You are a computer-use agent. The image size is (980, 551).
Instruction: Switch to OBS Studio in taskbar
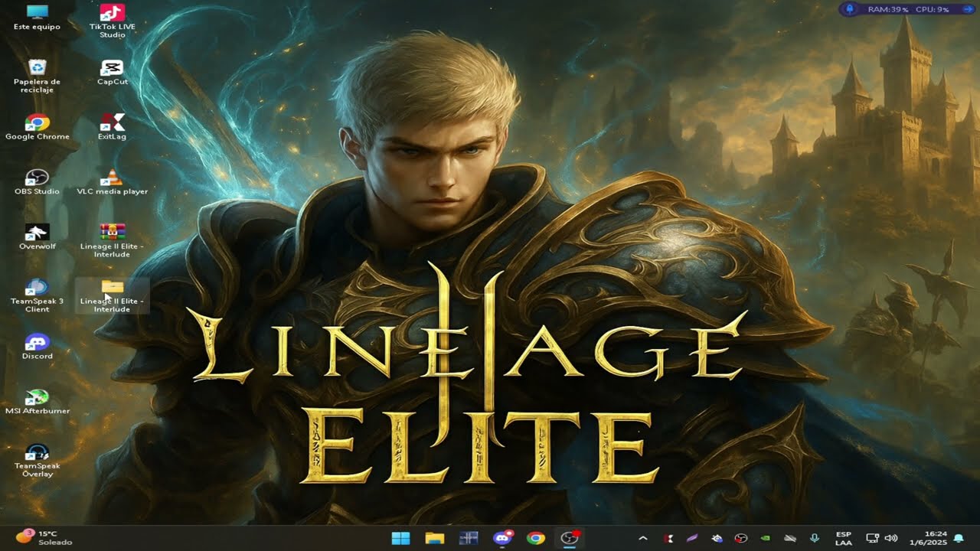click(x=569, y=538)
